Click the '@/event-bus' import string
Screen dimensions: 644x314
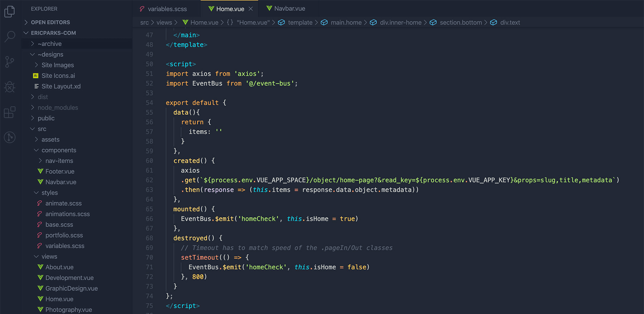tap(269, 83)
